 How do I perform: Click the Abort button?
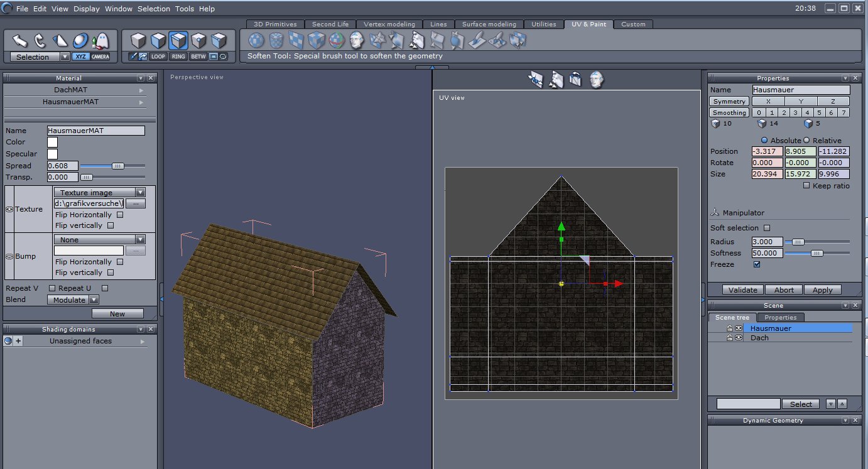coord(784,290)
